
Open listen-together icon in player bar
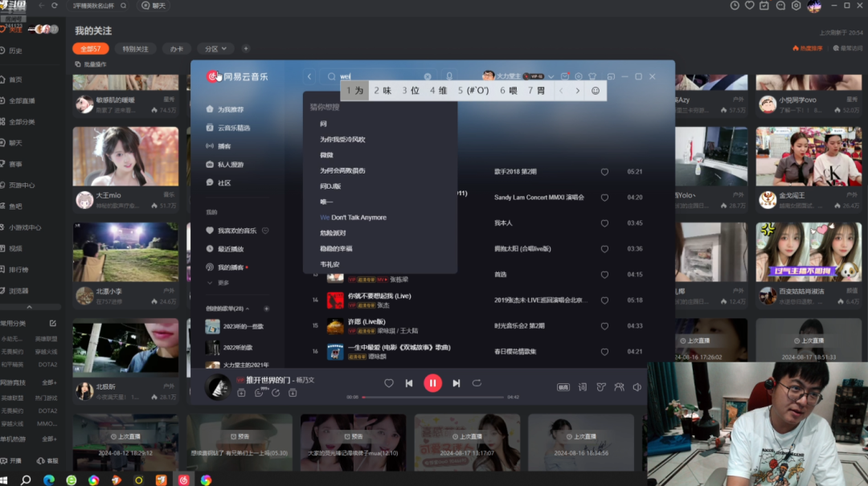coord(619,387)
